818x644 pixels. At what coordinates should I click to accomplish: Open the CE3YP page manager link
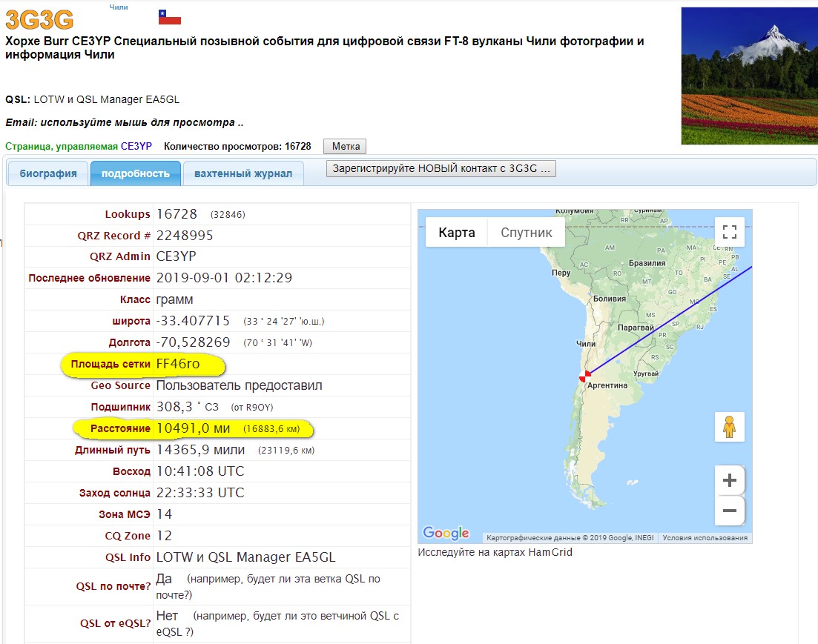point(136,147)
